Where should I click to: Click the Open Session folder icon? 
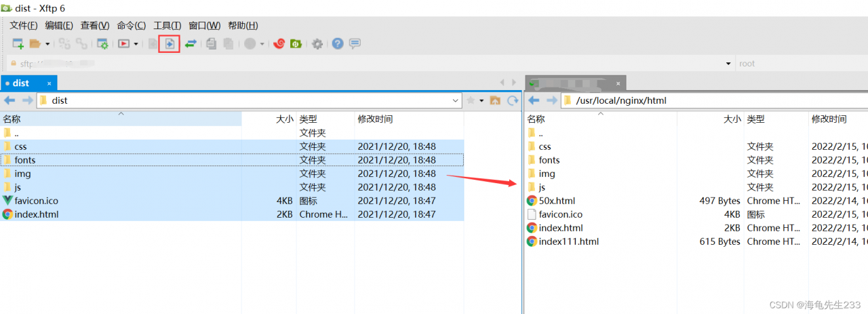[x=35, y=44]
